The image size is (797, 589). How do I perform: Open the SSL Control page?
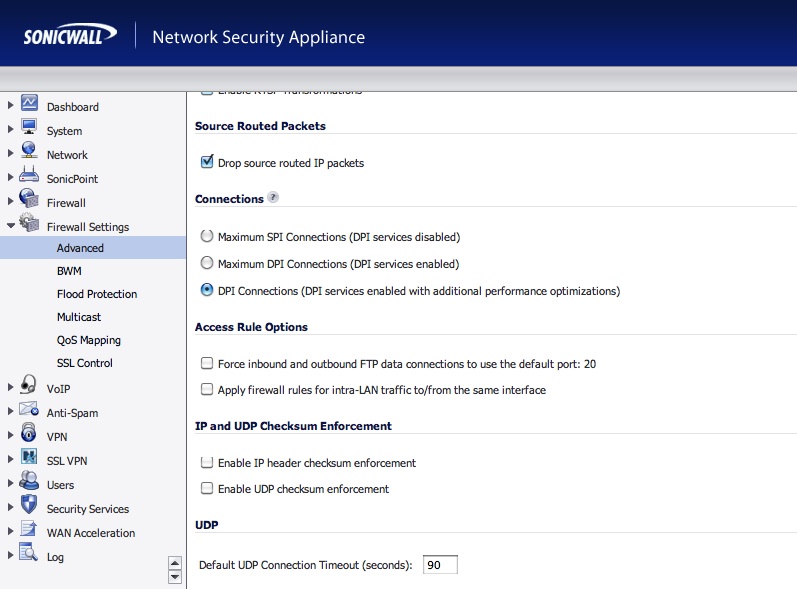85,363
